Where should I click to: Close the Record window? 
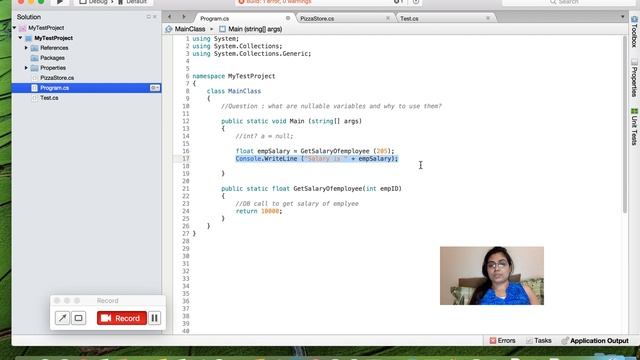(57, 300)
